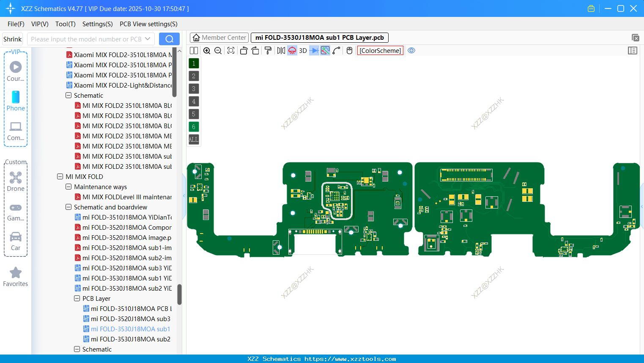Click the diode/jump navigation toolbar icon

[314, 50]
